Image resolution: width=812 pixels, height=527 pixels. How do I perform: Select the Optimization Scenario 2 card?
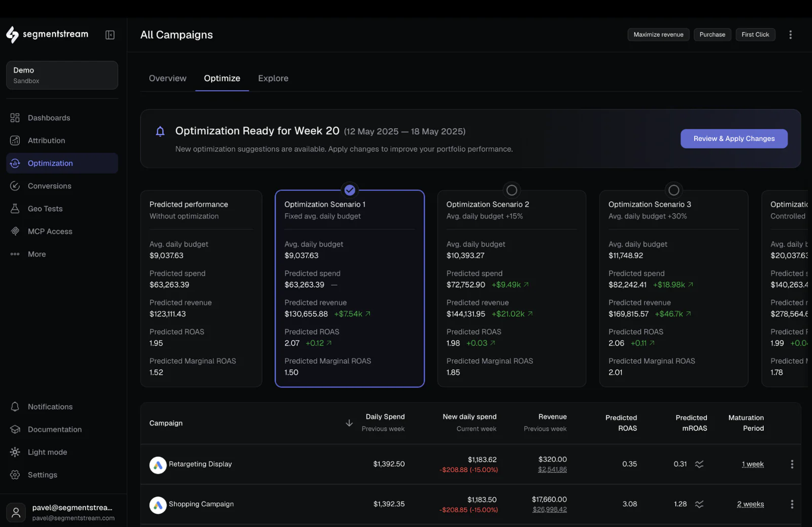(x=512, y=289)
